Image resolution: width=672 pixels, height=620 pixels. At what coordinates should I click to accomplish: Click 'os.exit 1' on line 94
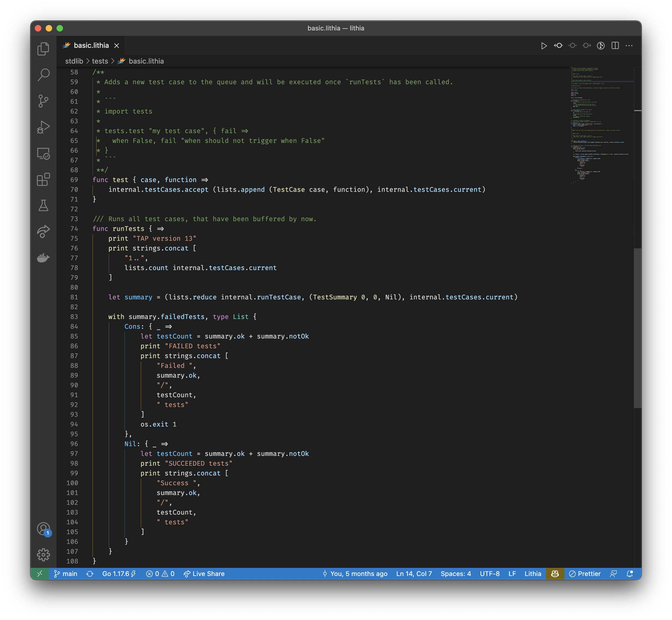[158, 424]
